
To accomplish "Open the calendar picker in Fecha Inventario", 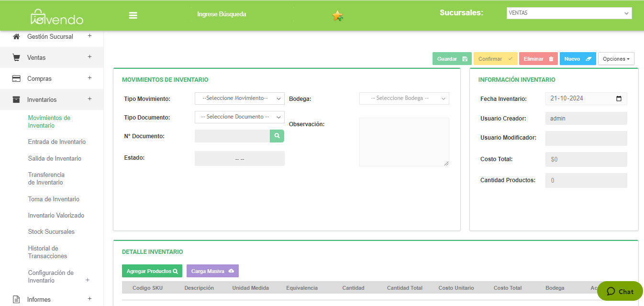I will pos(619,98).
